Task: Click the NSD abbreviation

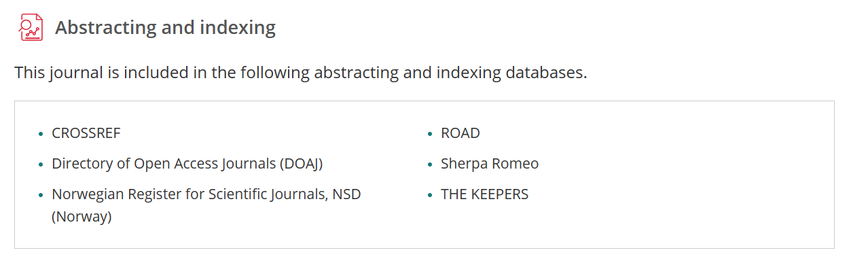Action: pyautogui.click(x=346, y=194)
